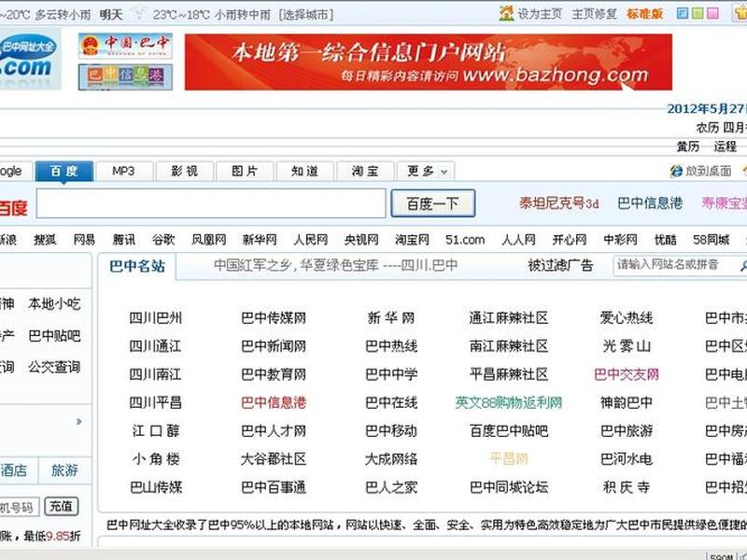
Task: Open the 四川巴州 site link
Action: 155,317
